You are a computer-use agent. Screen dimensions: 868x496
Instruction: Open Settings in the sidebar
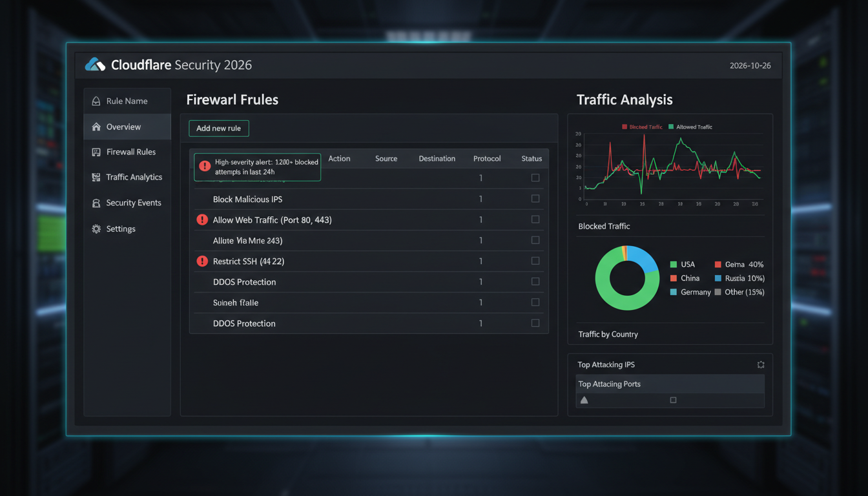(127, 229)
